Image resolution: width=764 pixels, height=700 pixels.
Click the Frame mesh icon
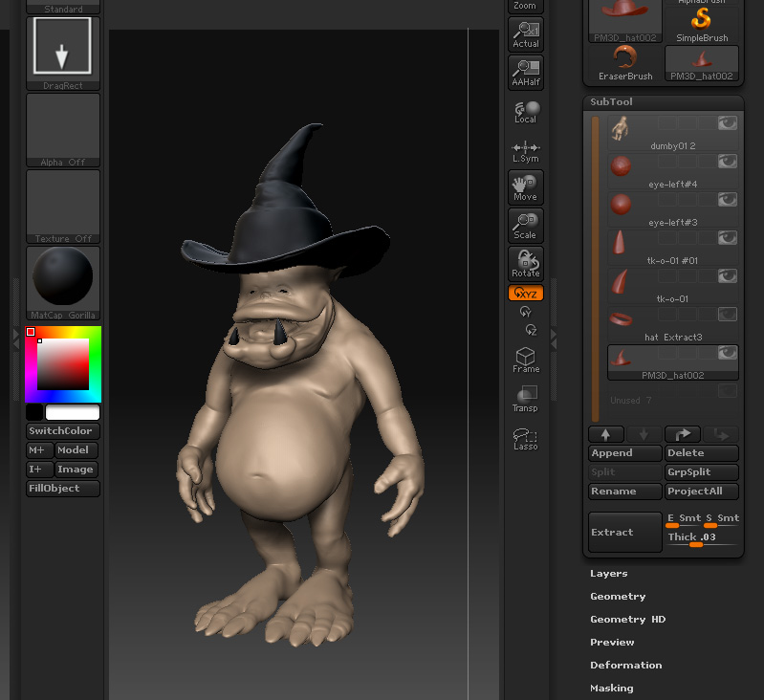526,361
